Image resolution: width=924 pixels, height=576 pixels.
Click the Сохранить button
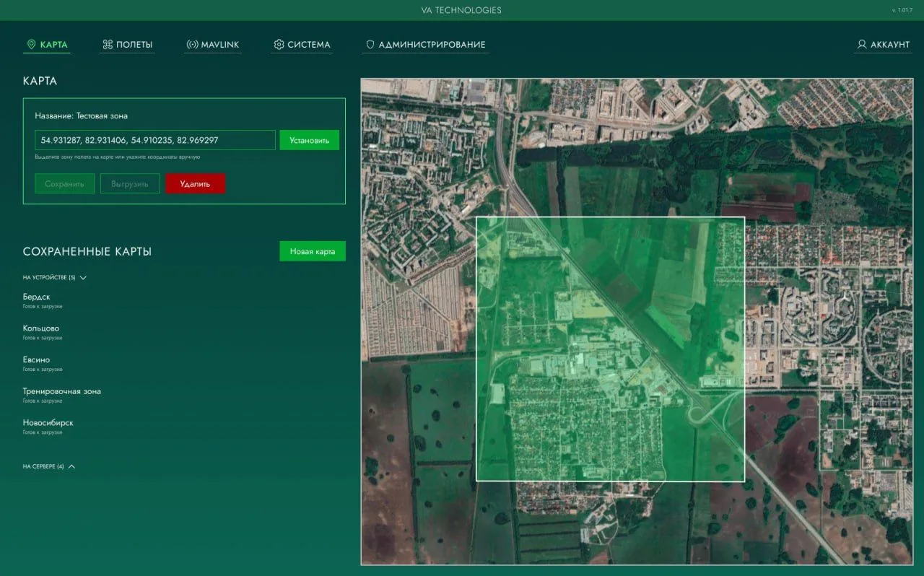[x=64, y=183]
